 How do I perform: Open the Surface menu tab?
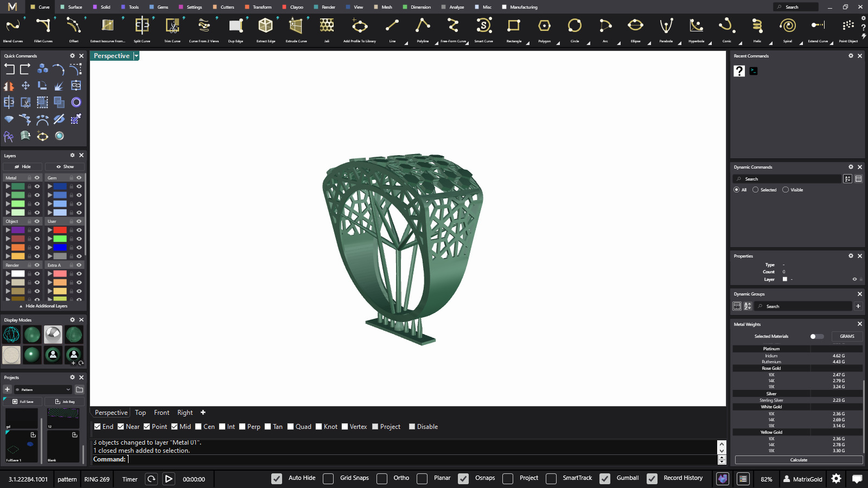pos(71,7)
